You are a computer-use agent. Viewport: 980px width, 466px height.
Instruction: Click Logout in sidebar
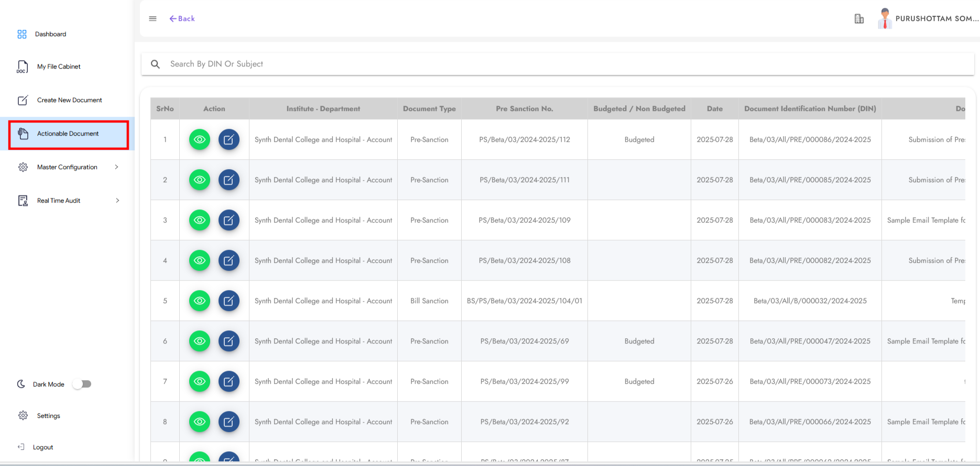(42, 447)
